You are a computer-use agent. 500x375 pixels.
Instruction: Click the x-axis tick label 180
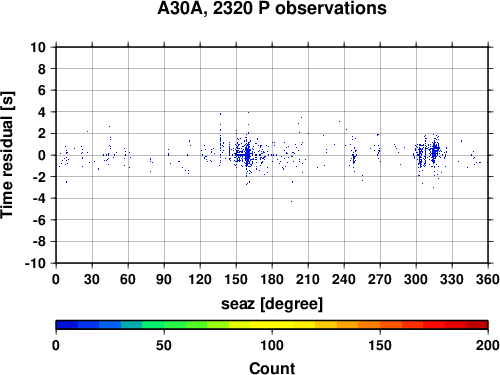272,279
